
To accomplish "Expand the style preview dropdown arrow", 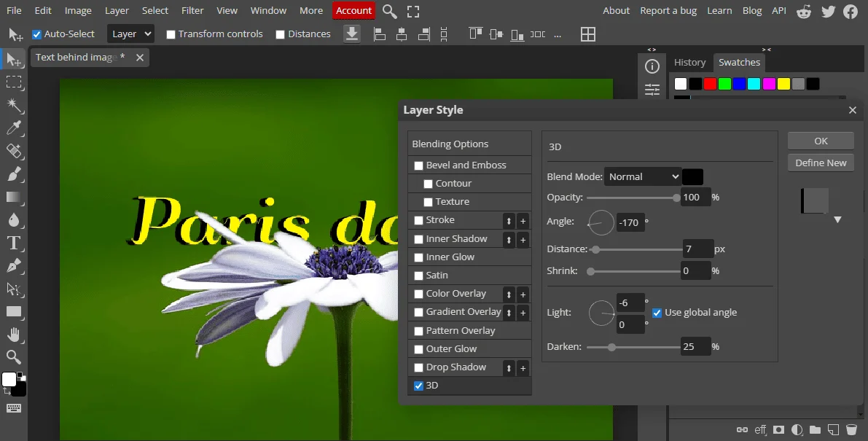I will pos(837,219).
